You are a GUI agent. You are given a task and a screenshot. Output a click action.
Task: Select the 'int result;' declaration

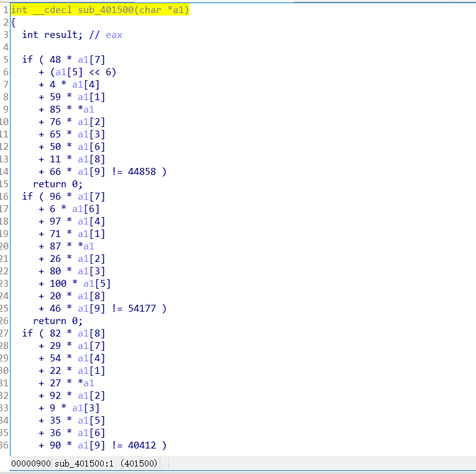coord(52,35)
